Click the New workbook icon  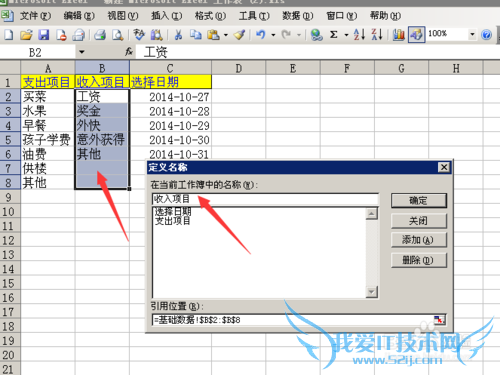point(9,35)
